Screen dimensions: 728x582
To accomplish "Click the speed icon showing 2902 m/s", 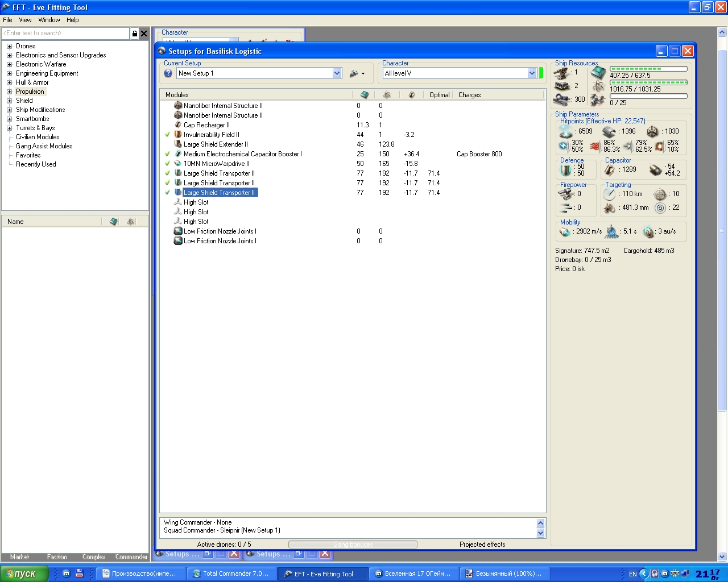I will [565, 232].
